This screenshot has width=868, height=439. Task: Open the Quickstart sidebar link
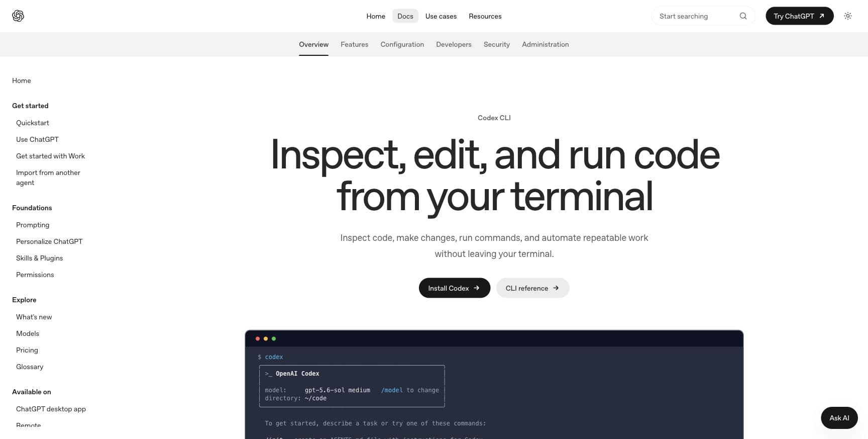point(33,123)
